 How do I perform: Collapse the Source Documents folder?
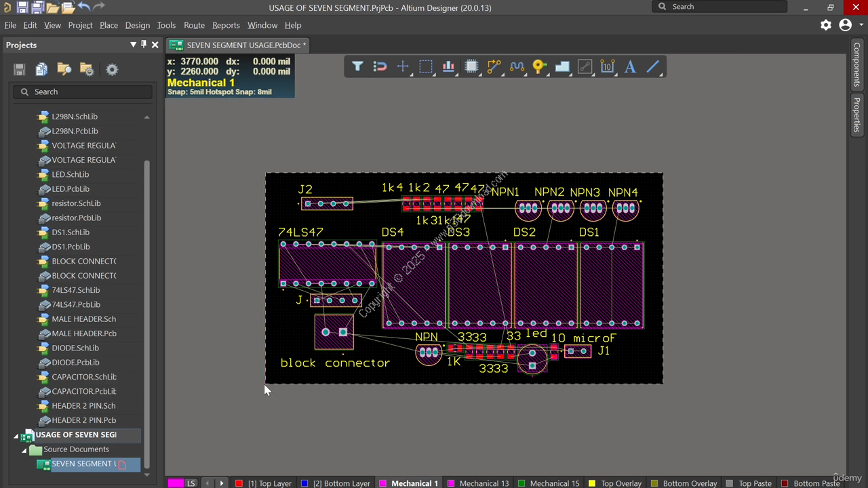pos(24,450)
